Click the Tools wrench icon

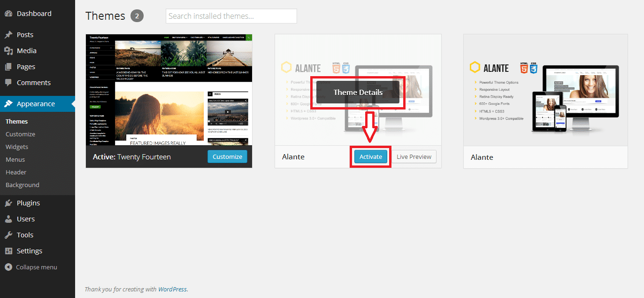8,235
